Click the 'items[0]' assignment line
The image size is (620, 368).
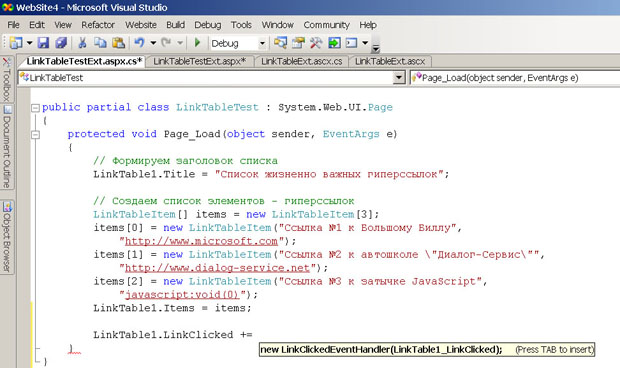278,228
